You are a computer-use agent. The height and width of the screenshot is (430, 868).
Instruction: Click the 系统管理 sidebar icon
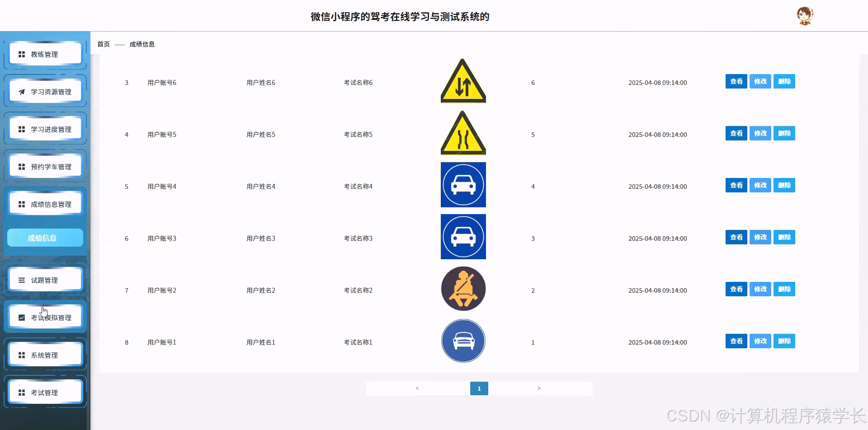coord(21,355)
